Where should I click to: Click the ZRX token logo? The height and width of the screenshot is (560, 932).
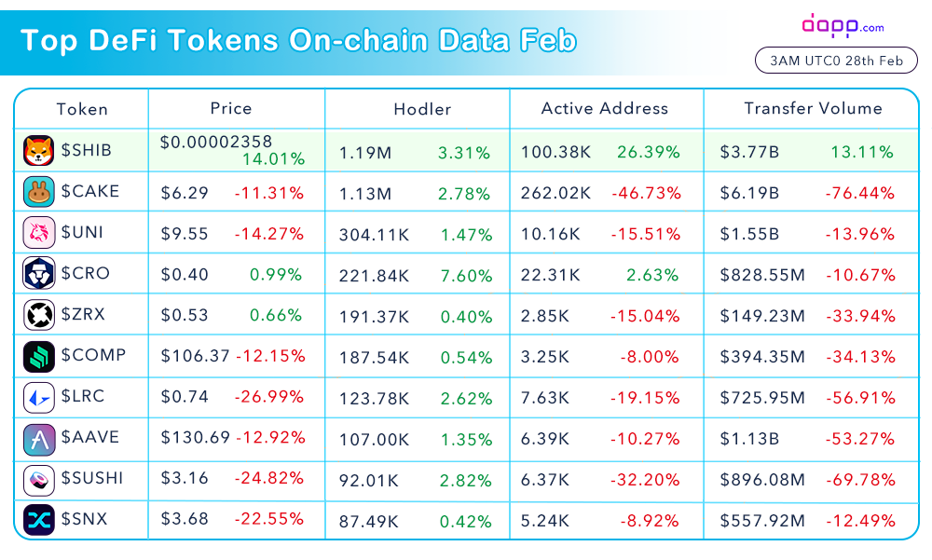point(38,315)
